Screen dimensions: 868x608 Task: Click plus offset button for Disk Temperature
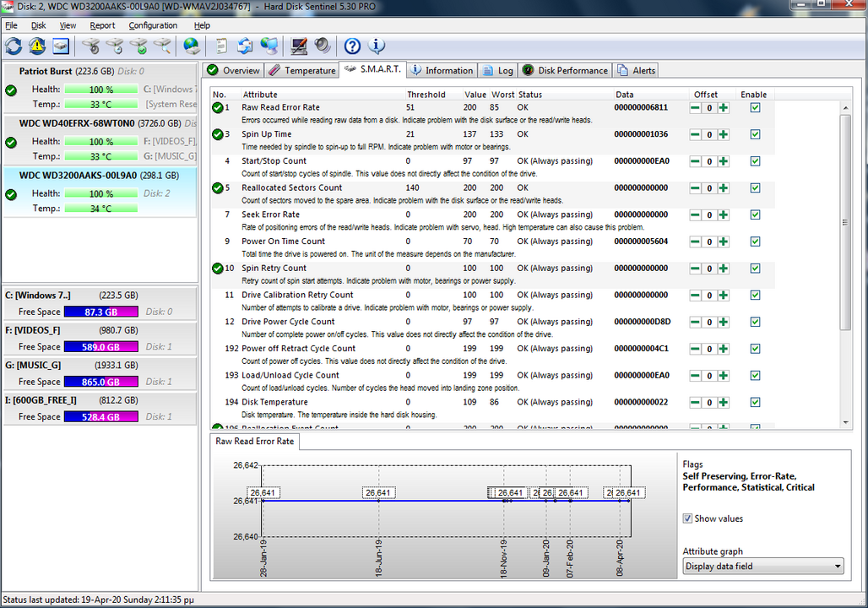point(723,403)
